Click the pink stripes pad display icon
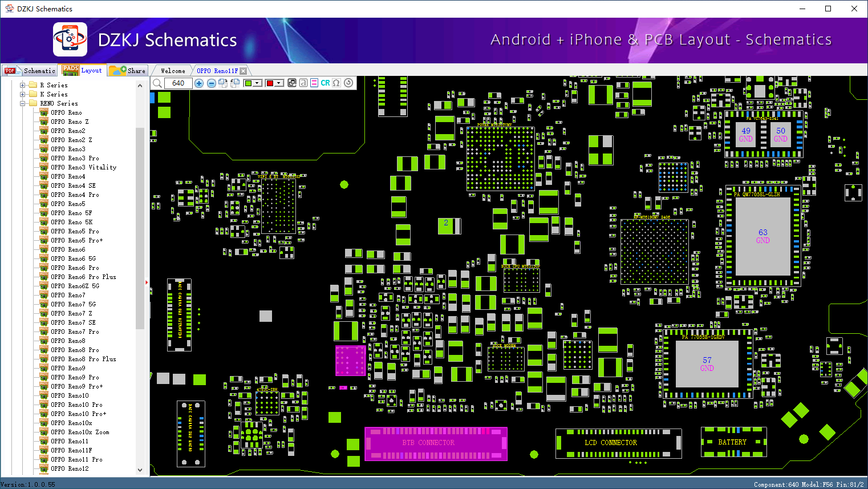This screenshot has width=868, height=489. tap(314, 83)
